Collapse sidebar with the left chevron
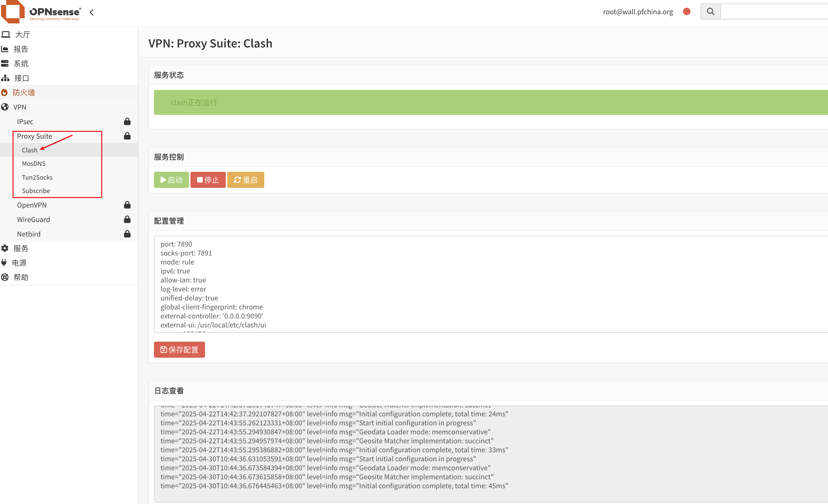 91,12
